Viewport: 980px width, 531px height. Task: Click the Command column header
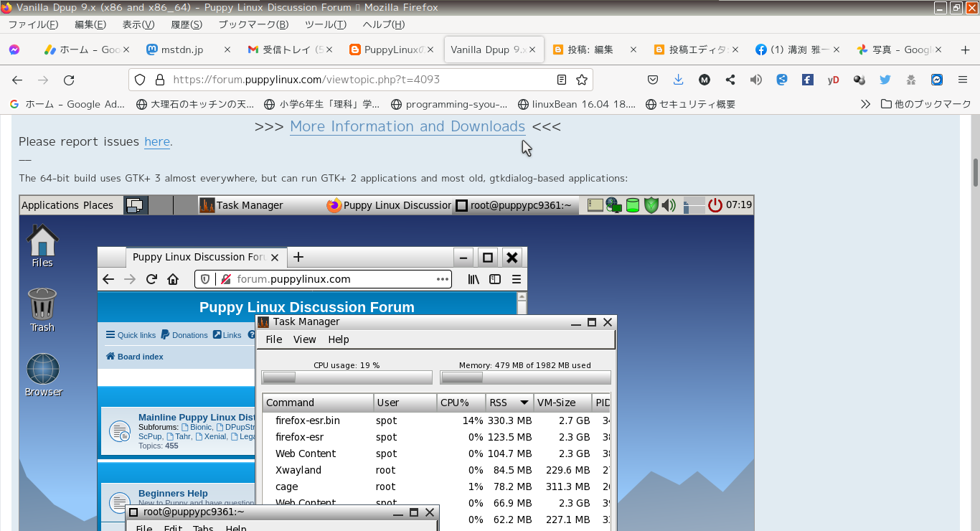pos(318,403)
